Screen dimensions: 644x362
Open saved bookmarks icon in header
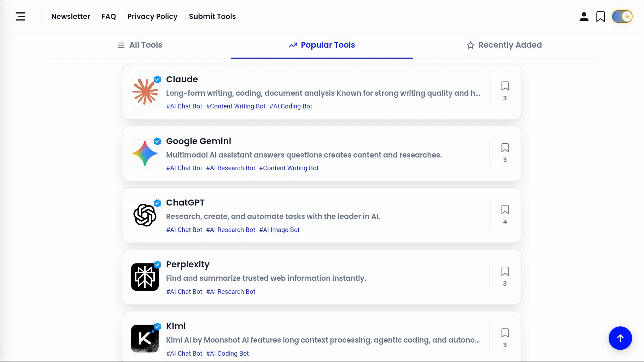(x=601, y=17)
